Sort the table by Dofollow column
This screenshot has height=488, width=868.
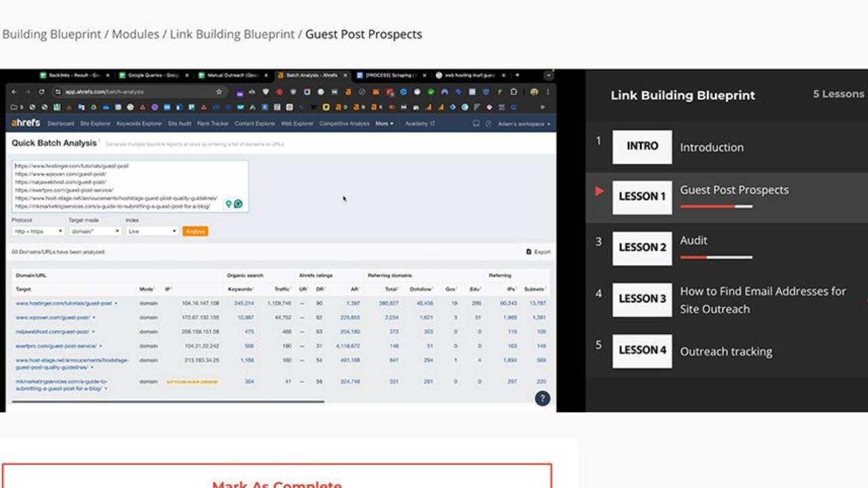(422, 289)
